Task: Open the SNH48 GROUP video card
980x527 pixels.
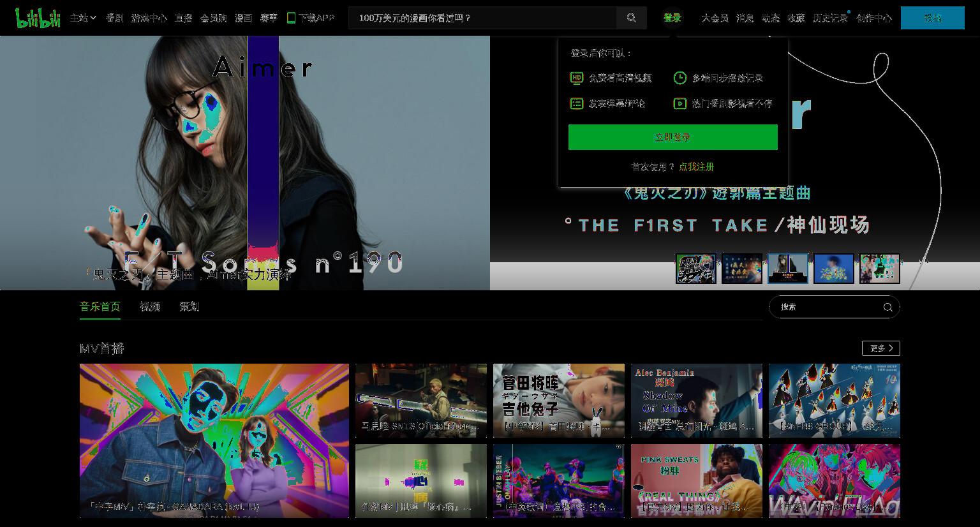Action: tap(835, 401)
